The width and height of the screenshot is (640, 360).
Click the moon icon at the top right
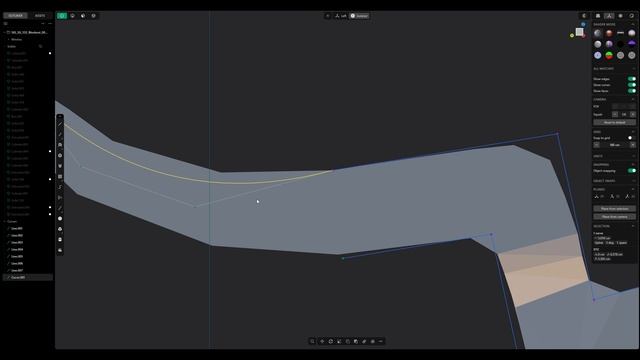(584, 16)
